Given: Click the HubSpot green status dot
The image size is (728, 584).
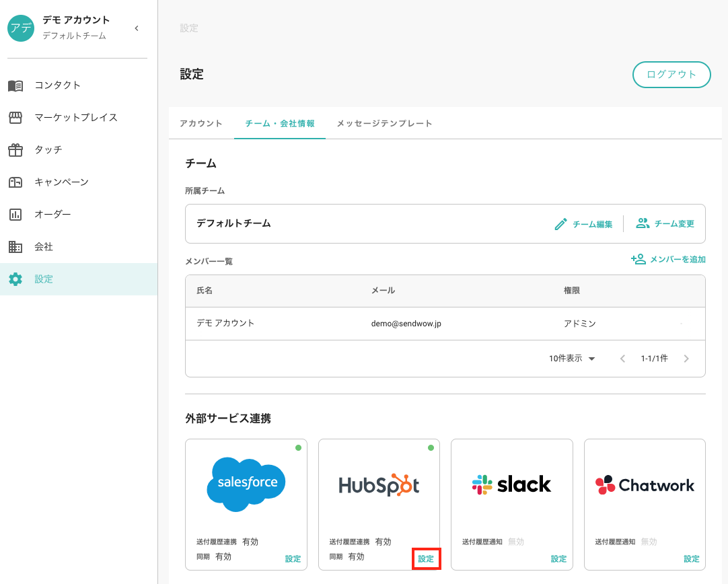Looking at the screenshot, I should click(x=431, y=448).
